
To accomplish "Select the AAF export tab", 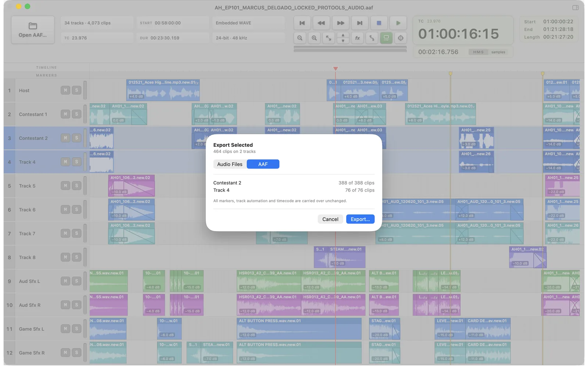I will click(263, 164).
